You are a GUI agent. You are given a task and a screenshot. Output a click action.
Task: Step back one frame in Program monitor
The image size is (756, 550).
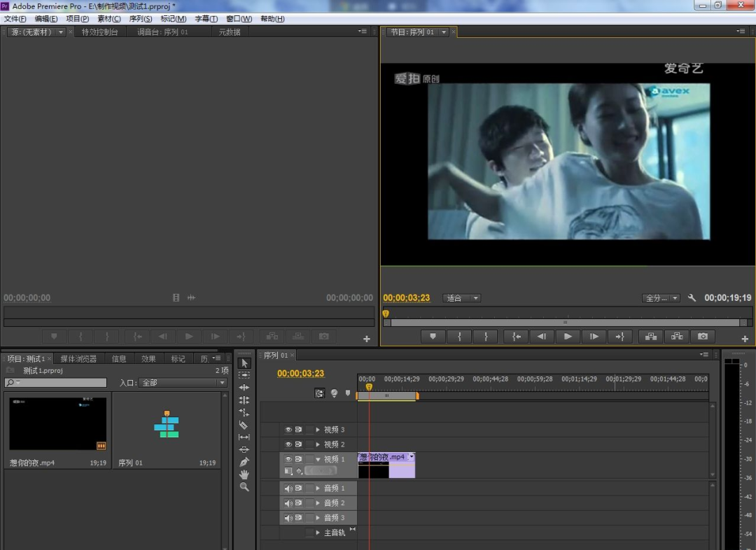pyautogui.click(x=542, y=337)
